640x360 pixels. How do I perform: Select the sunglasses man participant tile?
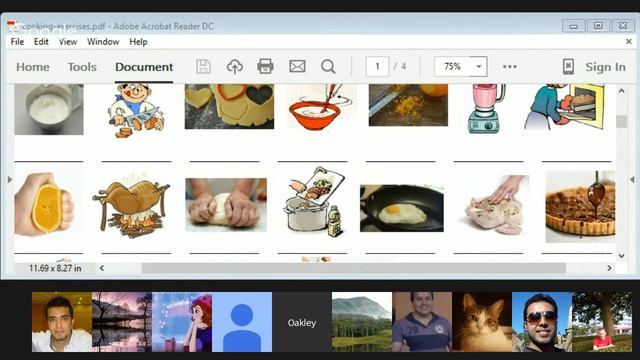coord(542,322)
